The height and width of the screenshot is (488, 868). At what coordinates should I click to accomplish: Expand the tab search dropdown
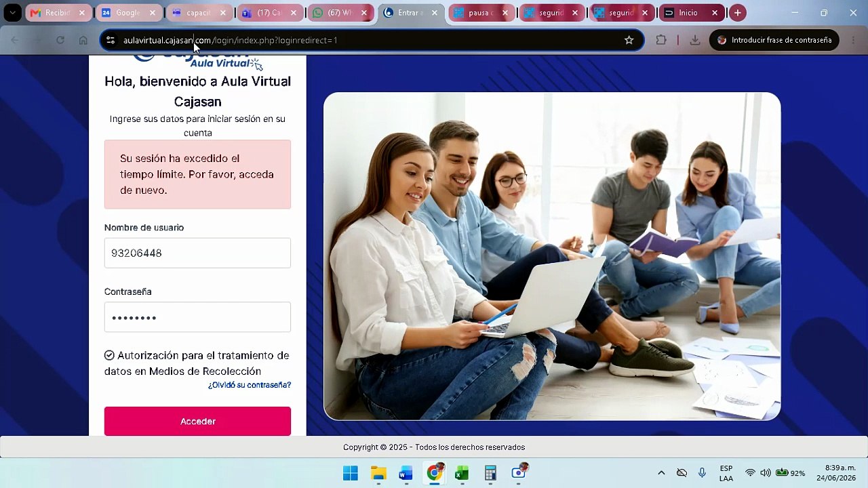coord(12,13)
